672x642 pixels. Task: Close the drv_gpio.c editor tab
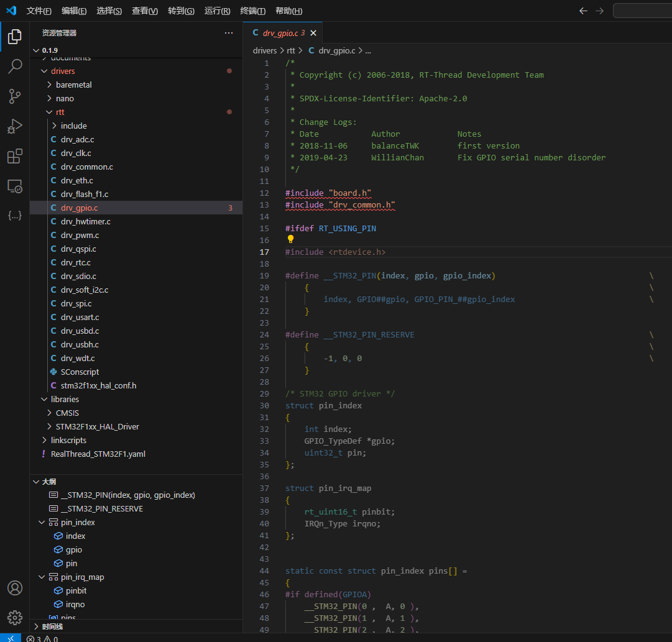click(313, 33)
